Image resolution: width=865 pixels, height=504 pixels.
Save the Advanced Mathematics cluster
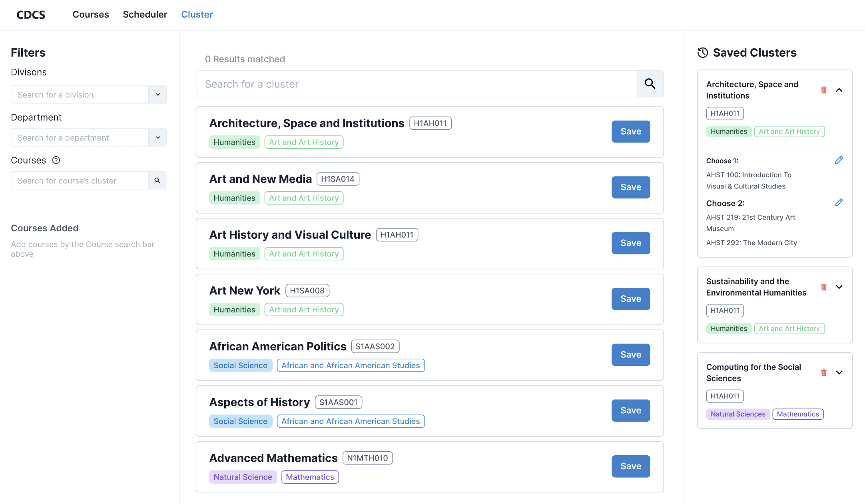click(631, 466)
